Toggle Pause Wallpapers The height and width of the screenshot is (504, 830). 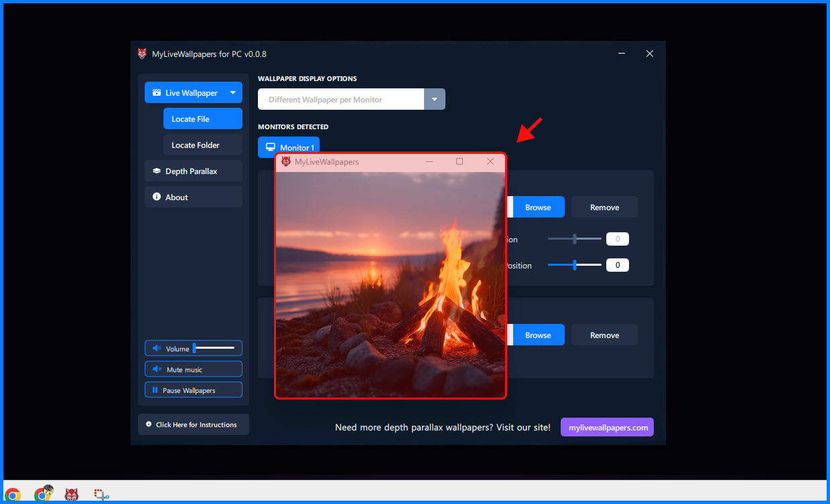pyautogui.click(x=193, y=390)
